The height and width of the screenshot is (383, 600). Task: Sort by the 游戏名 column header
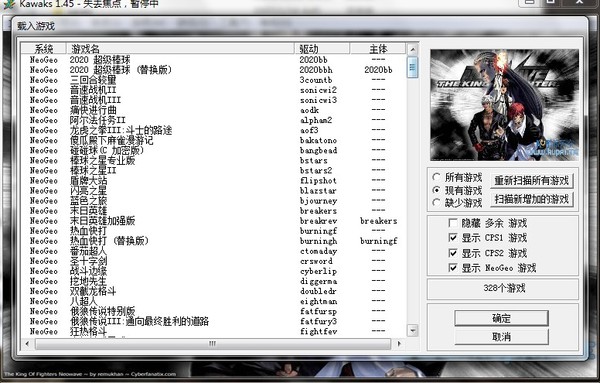180,49
